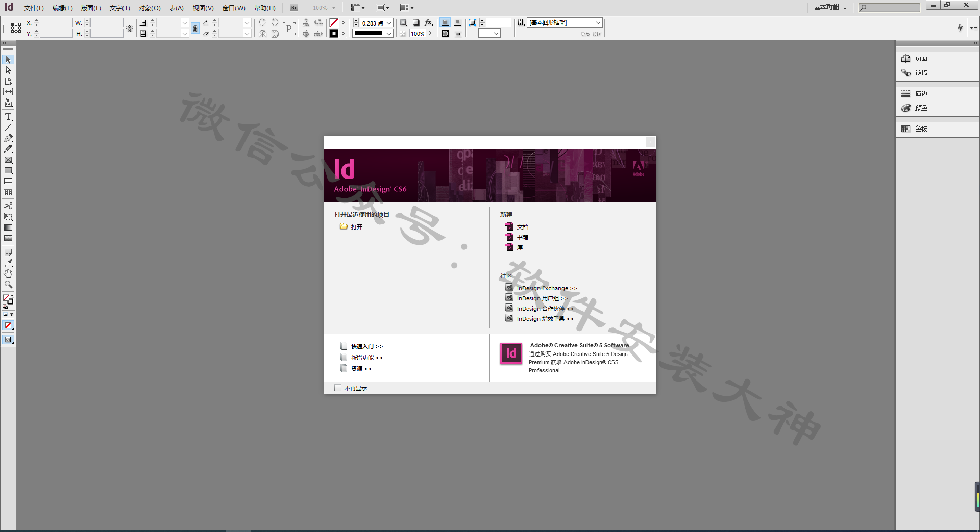Image resolution: width=980 pixels, height=532 pixels.
Task: Create new 书籍 from welcome screen
Action: (x=517, y=237)
